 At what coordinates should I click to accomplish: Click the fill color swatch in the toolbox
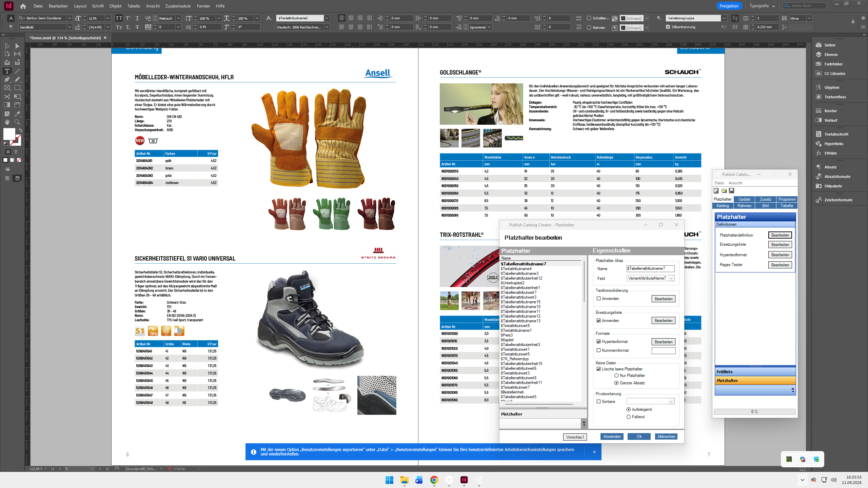(x=9, y=134)
